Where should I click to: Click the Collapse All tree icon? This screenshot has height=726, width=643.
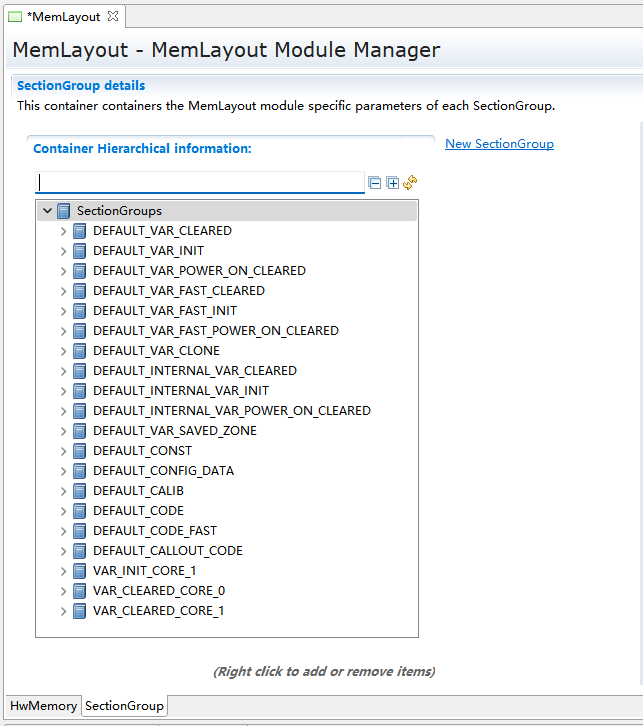375,183
